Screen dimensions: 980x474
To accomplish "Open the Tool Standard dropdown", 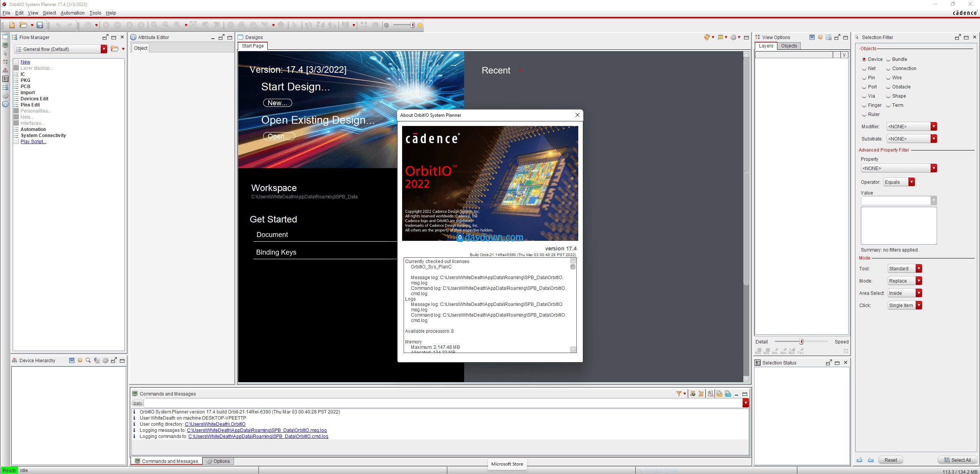I will tap(905, 268).
